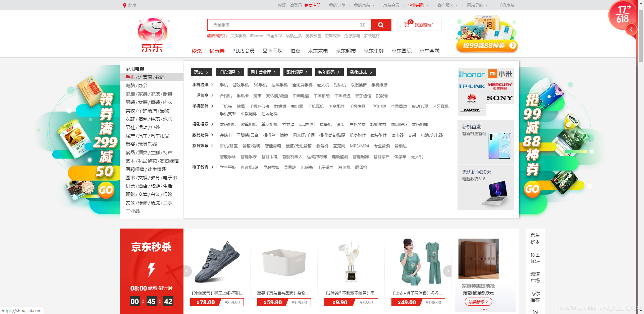This screenshot has width=644, height=314.
Task: Click the 影像Club channel button
Action: [362, 72]
